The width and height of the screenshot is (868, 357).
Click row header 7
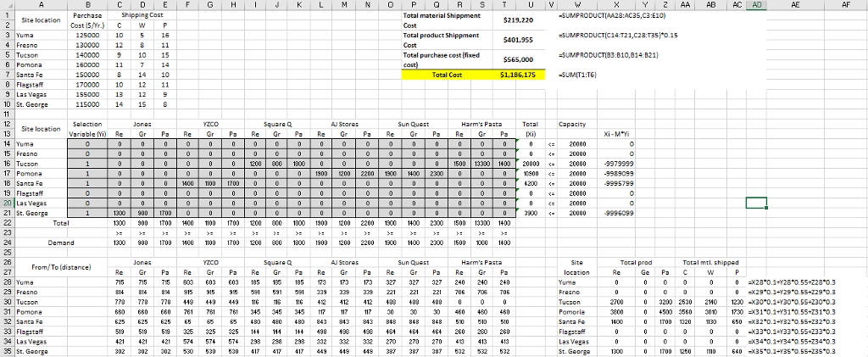[6, 75]
